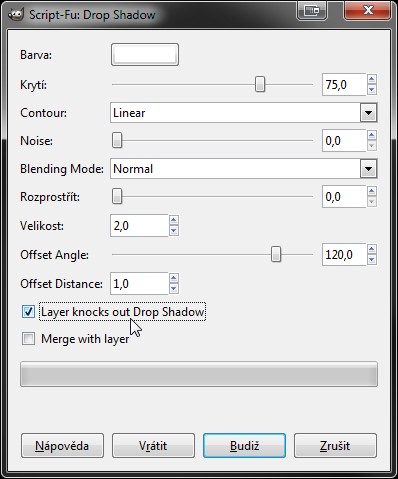Click the Offset Distance field showing 1,0
This screenshot has height=479, width=398.
(x=139, y=284)
